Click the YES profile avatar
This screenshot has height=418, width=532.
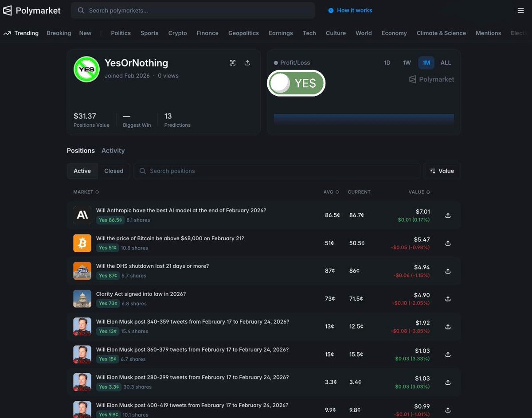tap(86, 69)
